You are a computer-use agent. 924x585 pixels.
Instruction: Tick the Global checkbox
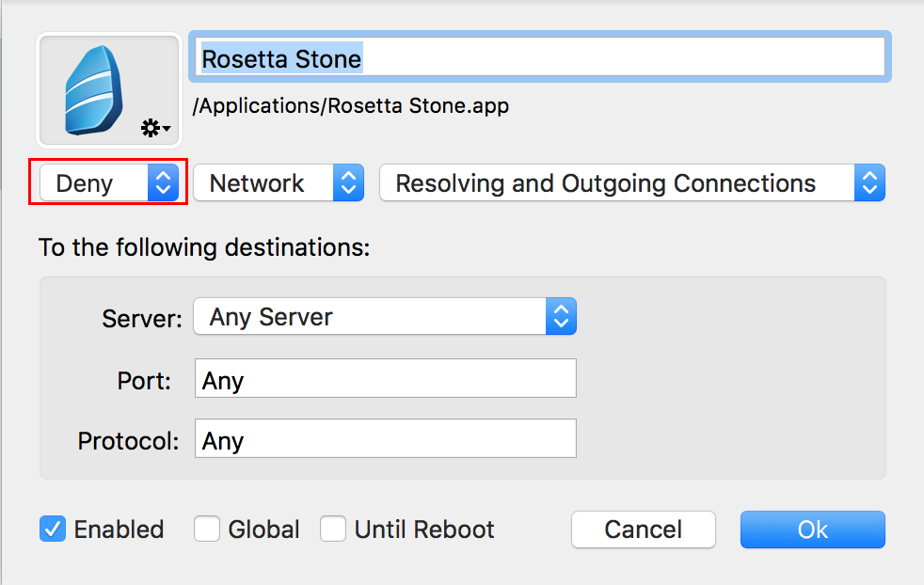(207, 530)
